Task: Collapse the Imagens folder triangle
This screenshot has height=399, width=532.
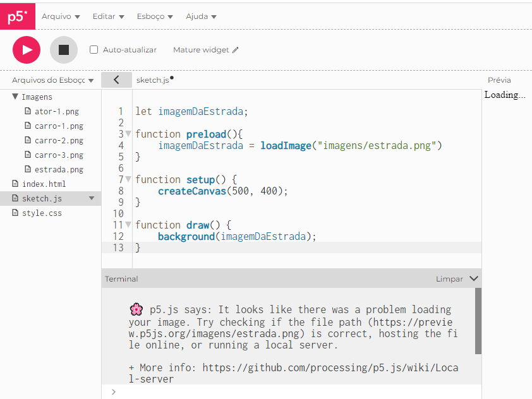Action: tap(15, 97)
